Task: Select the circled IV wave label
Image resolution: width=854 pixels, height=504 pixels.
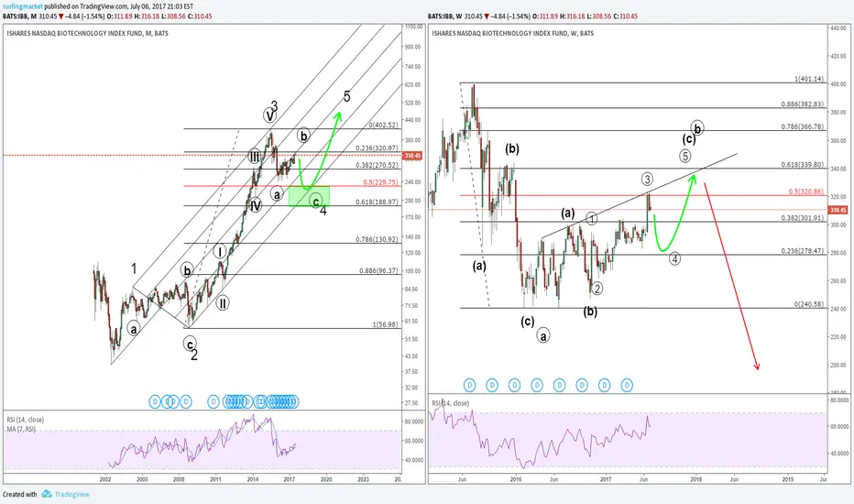Action: click(255, 205)
